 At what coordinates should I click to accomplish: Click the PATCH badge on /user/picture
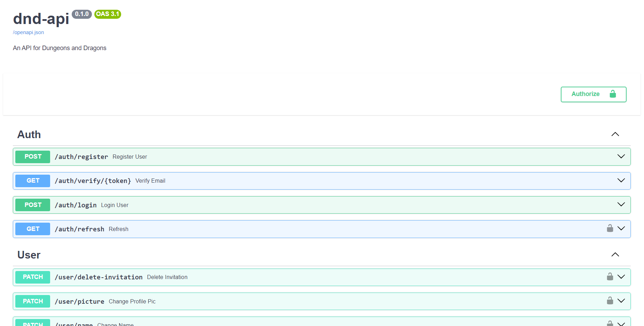coord(32,301)
